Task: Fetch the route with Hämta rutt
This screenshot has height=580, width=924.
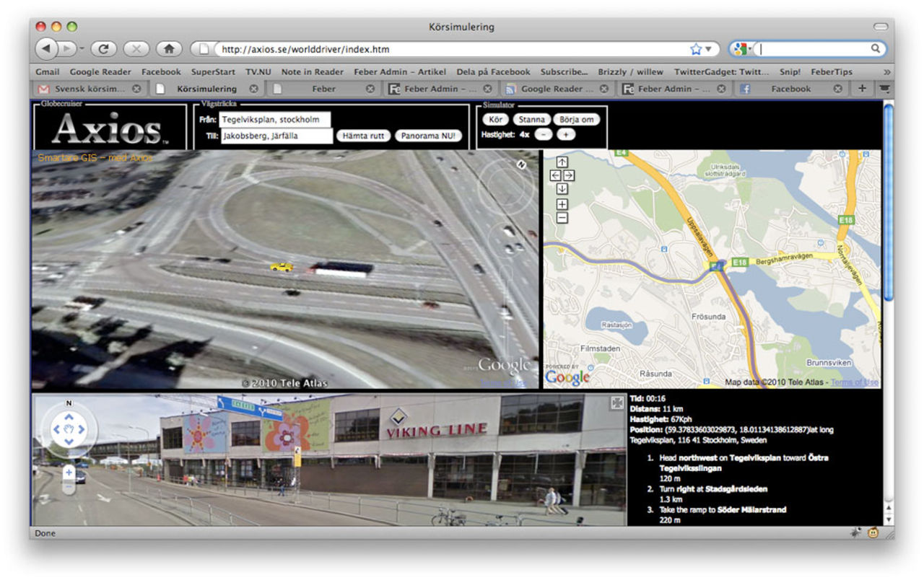Action: 364,135
